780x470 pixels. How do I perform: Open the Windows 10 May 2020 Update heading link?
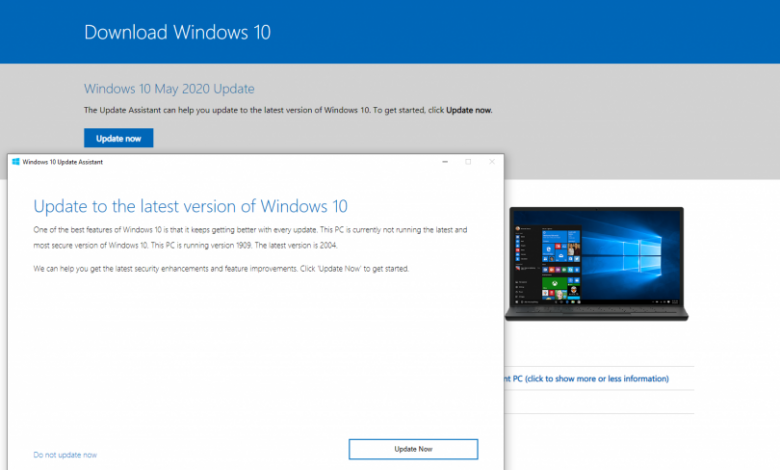[169, 89]
